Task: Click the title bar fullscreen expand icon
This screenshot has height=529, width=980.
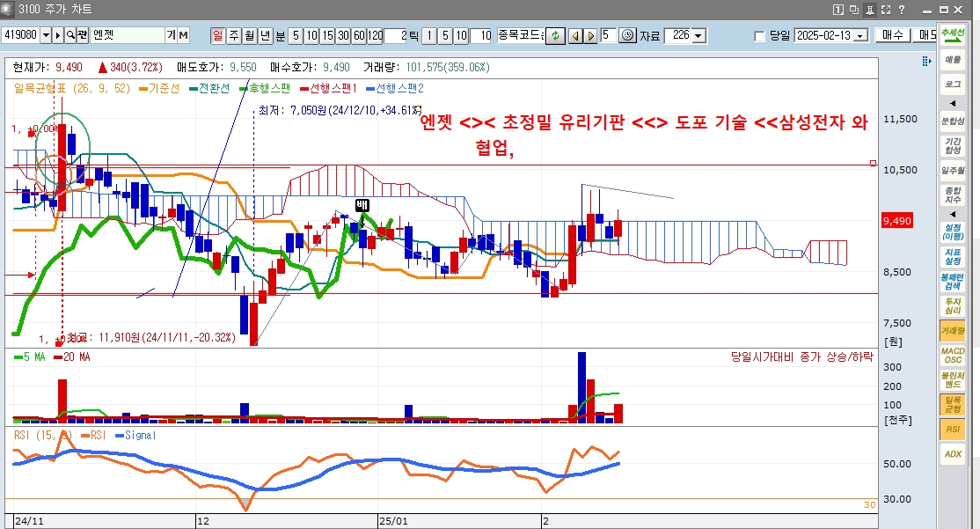Action: tap(886, 10)
